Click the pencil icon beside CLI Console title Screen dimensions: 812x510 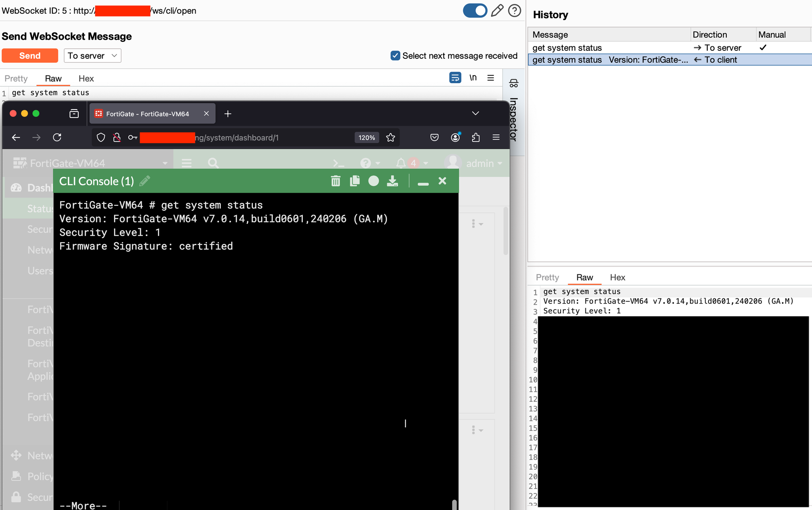point(145,181)
